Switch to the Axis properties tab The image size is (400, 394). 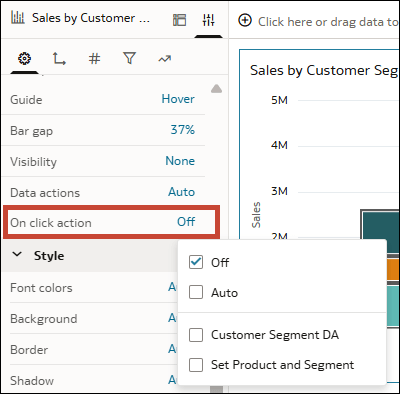click(59, 59)
